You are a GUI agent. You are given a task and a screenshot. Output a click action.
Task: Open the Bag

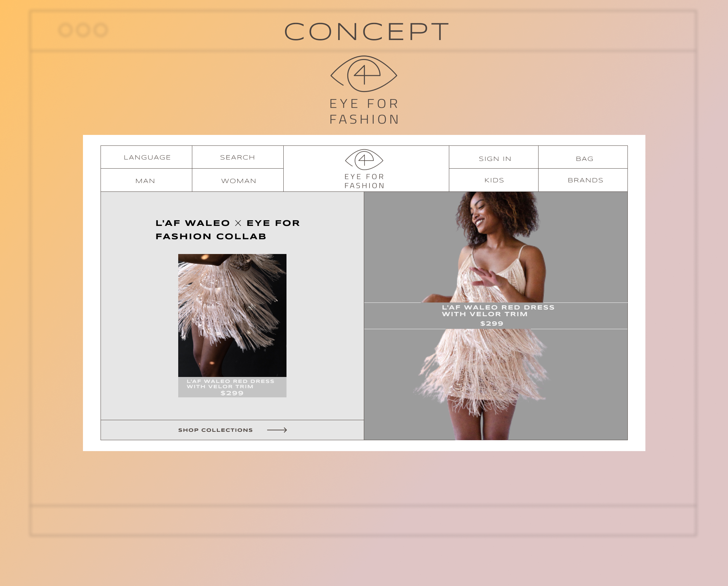tap(585, 159)
